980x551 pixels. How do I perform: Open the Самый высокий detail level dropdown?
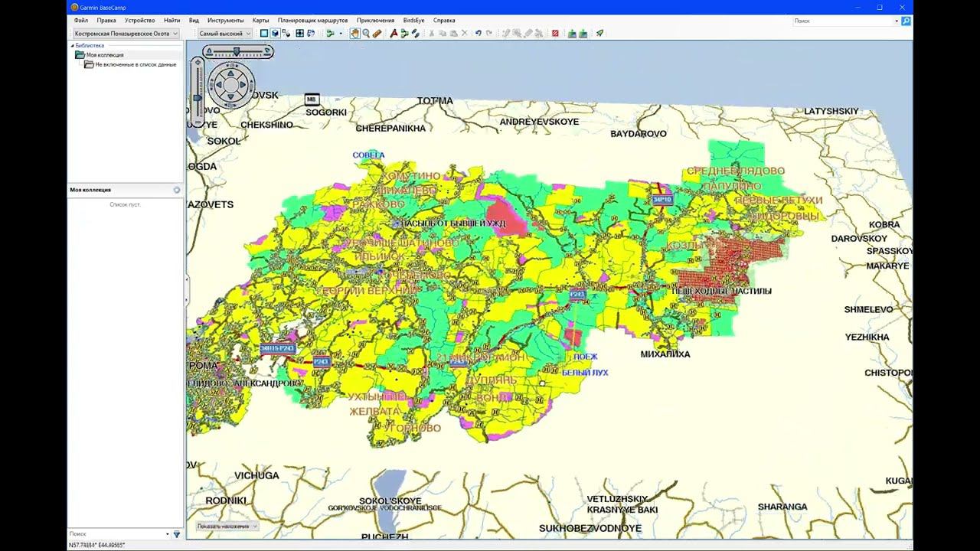(224, 34)
